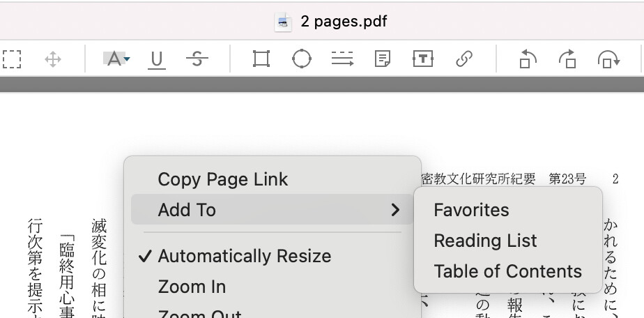The width and height of the screenshot is (644, 318).
Task: Select the underline annotation tool
Action: 157,59
